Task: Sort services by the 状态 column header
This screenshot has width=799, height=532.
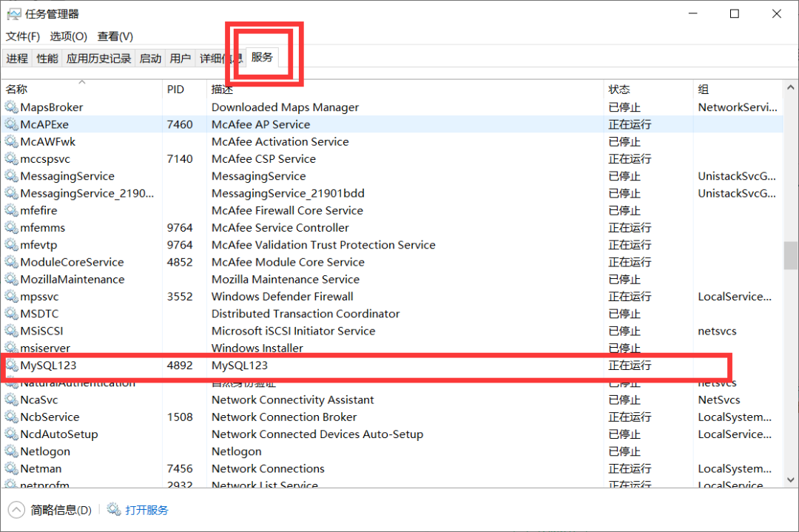Action: click(x=648, y=90)
